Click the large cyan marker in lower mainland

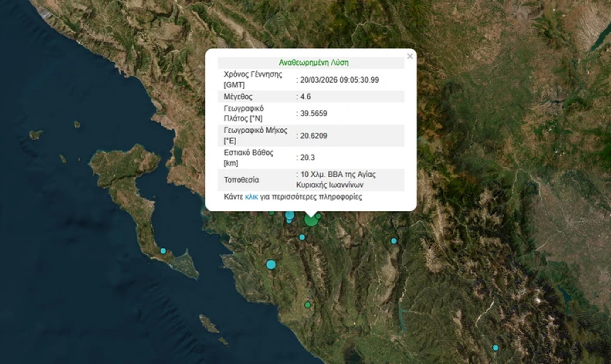271,265
